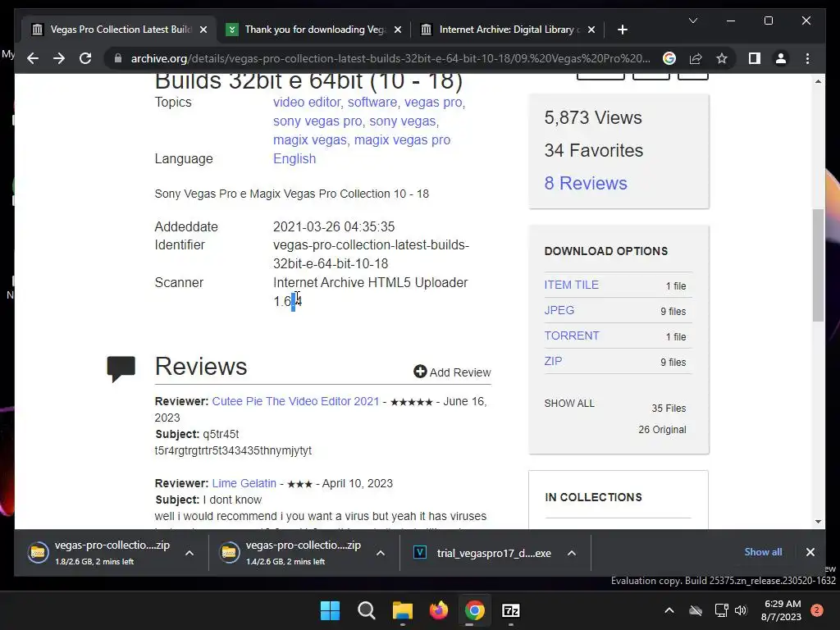The image size is (840, 630).
Task: Go forward to the next page
Action: pyautogui.click(x=59, y=58)
